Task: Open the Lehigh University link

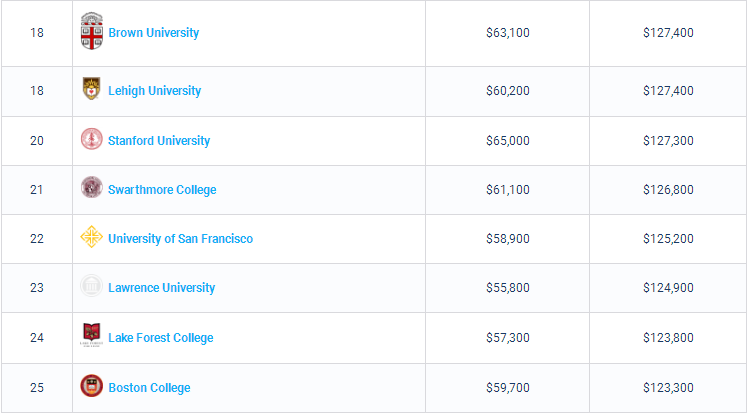Action: coord(154,91)
